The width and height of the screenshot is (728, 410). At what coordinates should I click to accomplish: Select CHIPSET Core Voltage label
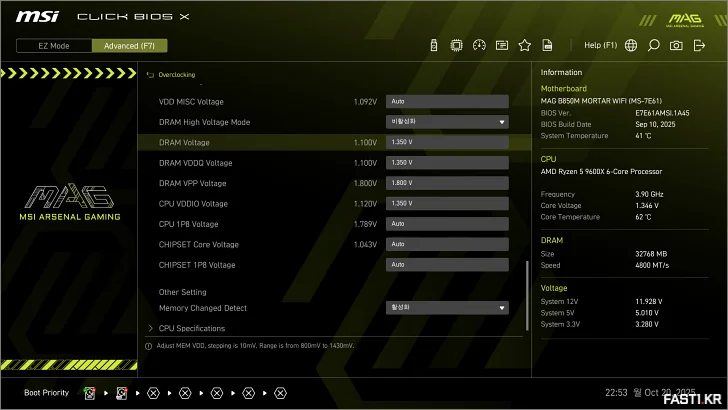click(x=199, y=245)
